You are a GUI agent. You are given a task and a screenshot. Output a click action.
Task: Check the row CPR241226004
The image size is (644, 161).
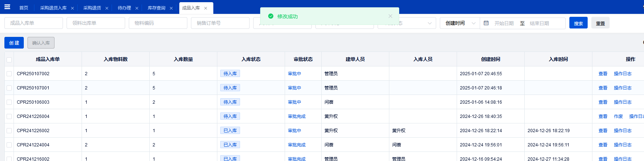point(9,116)
